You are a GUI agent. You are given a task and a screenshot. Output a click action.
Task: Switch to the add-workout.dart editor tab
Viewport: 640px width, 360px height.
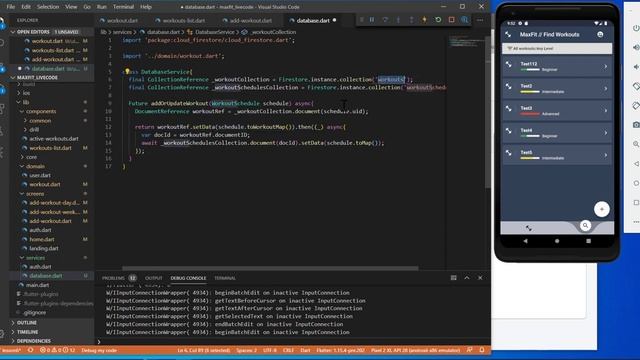pyautogui.click(x=247, y=20)
